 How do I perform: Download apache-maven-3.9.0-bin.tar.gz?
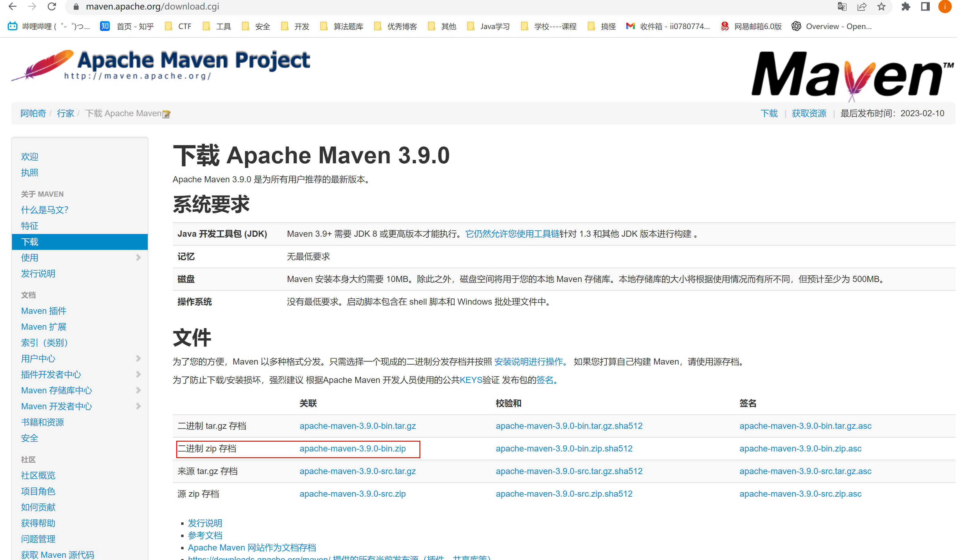coord(357,426)
